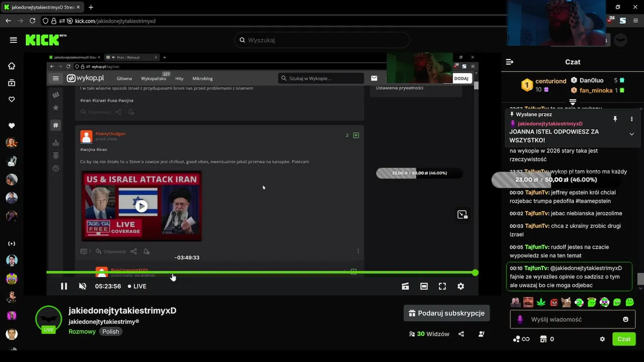Unpin the pinned chat message
644x362 pixels.
coord(615,119)
